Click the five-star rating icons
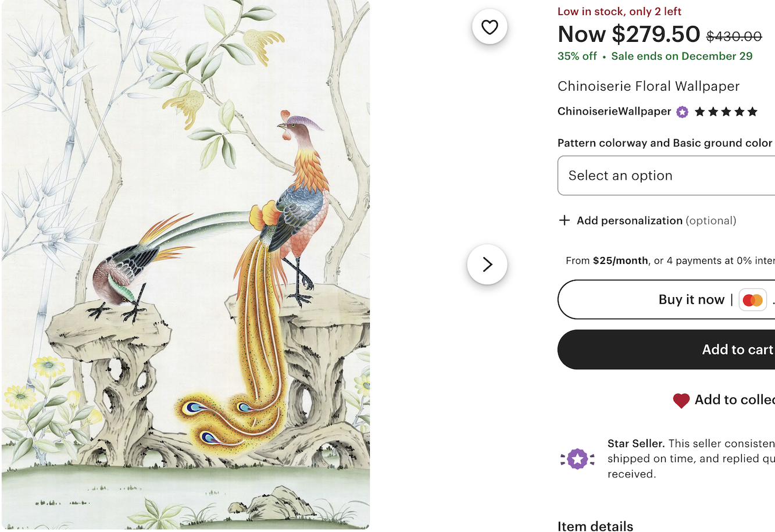The width and height of the screenshot is (775, 532). (726, 112)
